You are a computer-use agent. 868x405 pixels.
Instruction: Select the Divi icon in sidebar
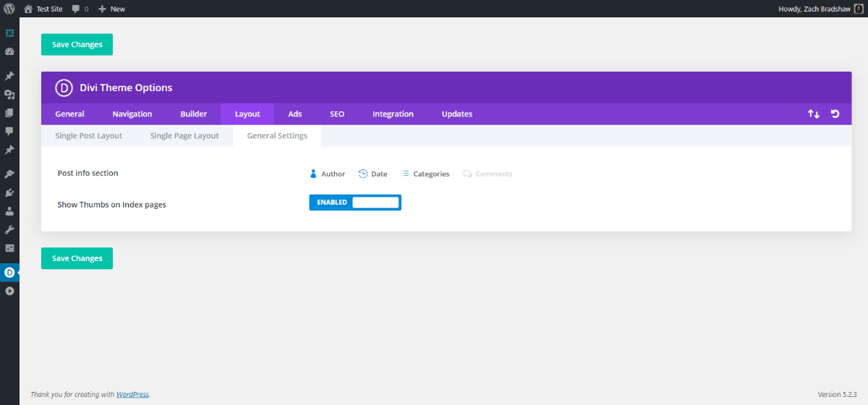click(9, 273)
